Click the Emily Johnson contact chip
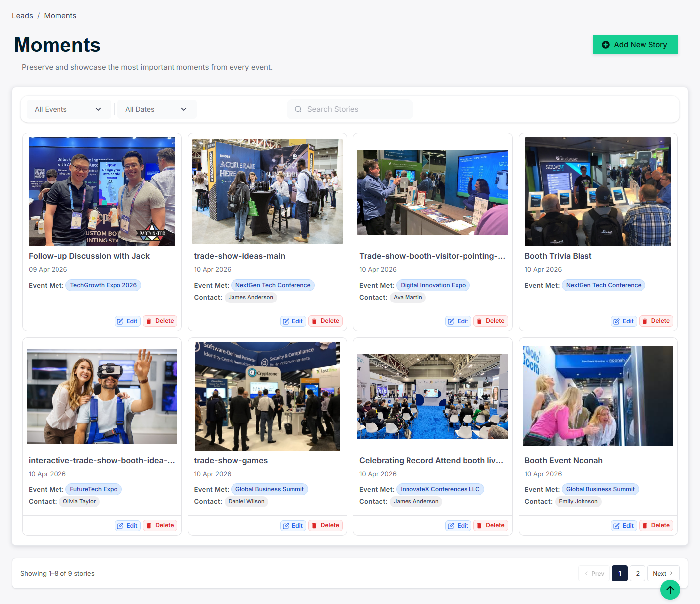The width and height of the screenshot is (700, 604). tap(578, 502)
